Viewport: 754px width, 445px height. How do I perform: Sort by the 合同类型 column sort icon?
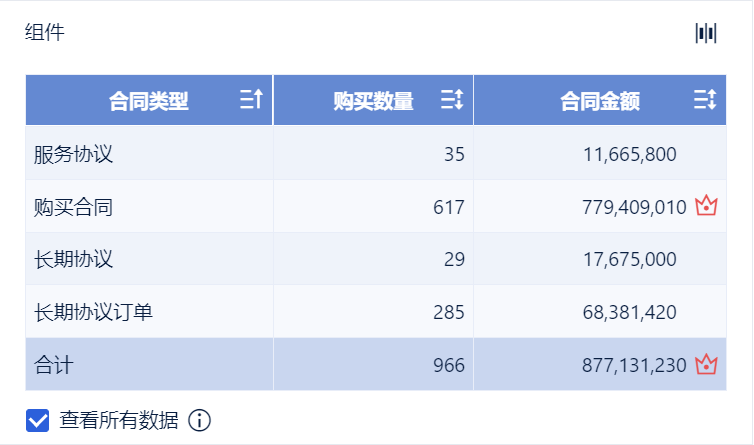pos(251,100)
